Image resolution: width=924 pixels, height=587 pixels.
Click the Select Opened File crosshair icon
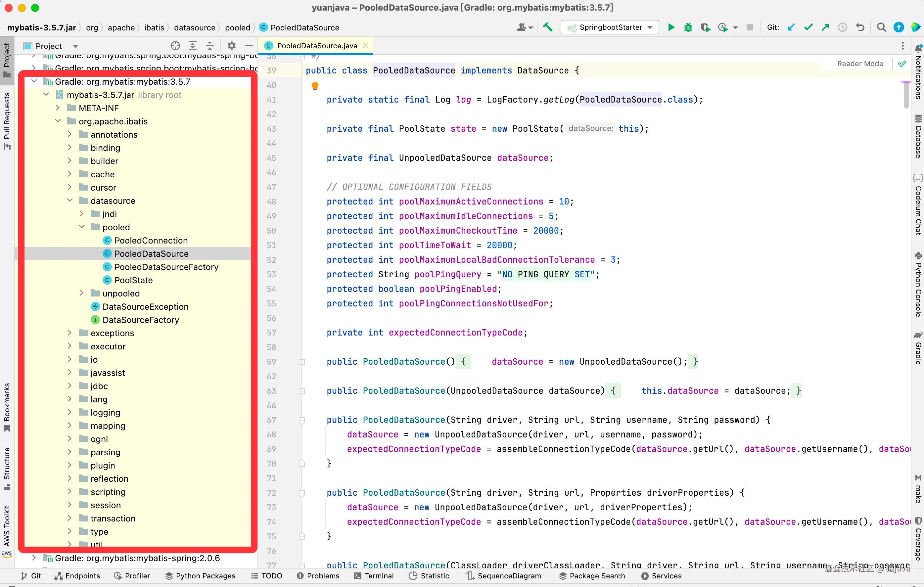tap(175, 46)
